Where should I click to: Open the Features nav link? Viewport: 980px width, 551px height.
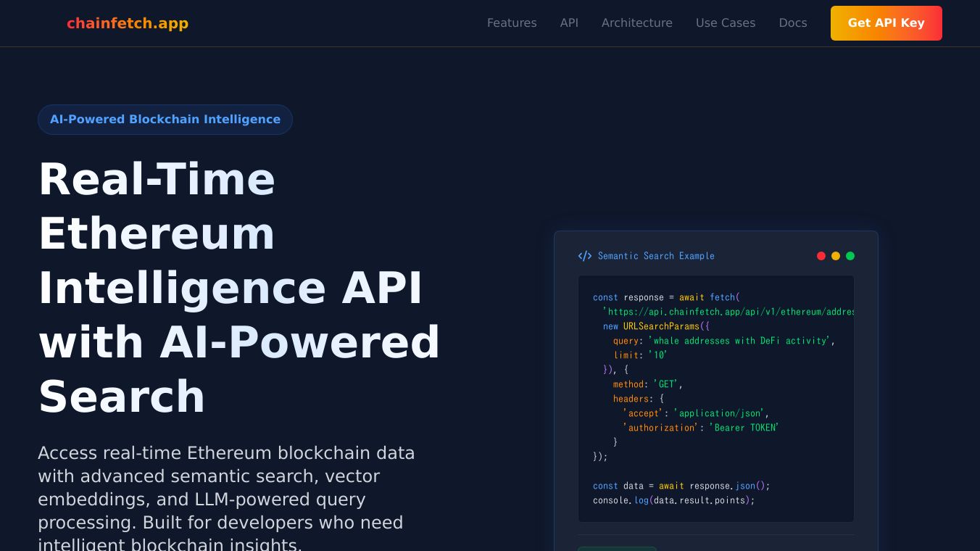click(x=512, y=23)
